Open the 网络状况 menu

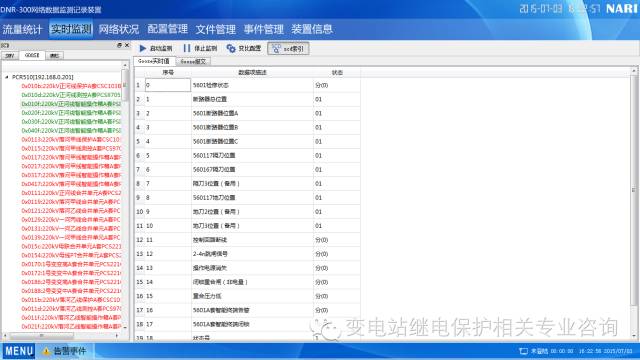click(119, 29)
